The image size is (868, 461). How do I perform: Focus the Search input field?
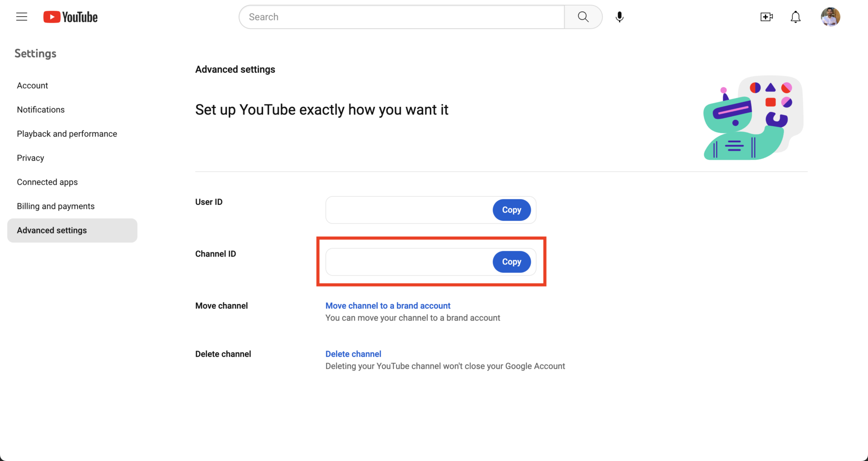401,17
